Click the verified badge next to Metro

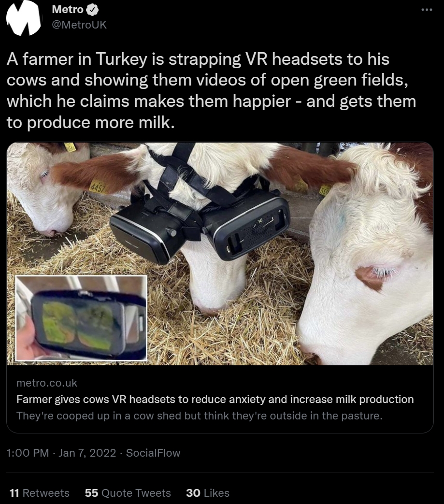(x=93, y=10)
